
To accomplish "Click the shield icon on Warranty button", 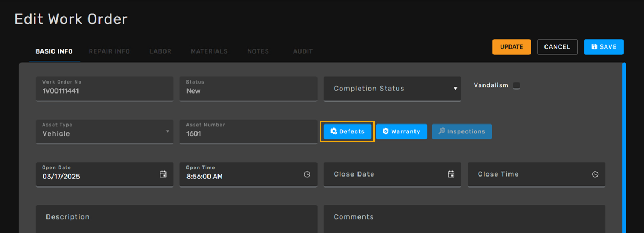I will point(385,132).
